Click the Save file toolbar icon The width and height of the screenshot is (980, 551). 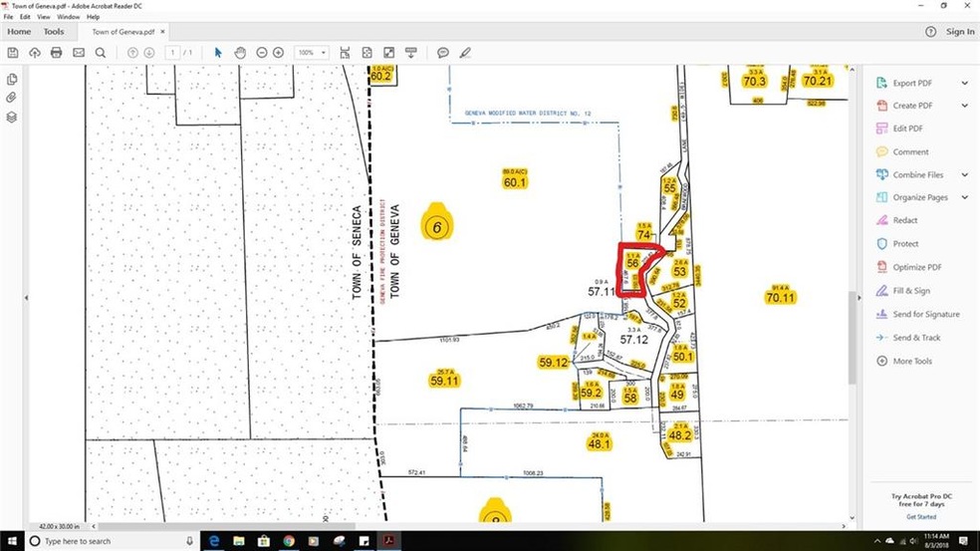click(x=13, y=53)
